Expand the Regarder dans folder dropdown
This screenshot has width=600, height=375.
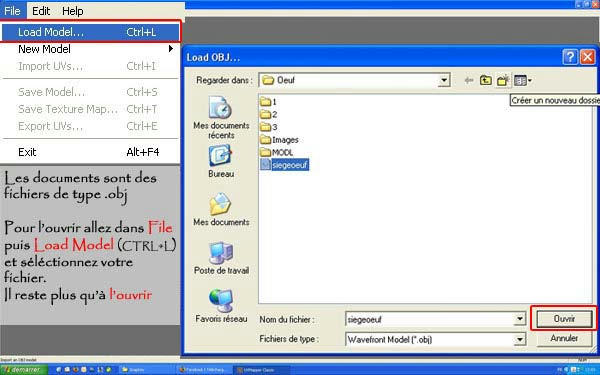click(444, 80)
